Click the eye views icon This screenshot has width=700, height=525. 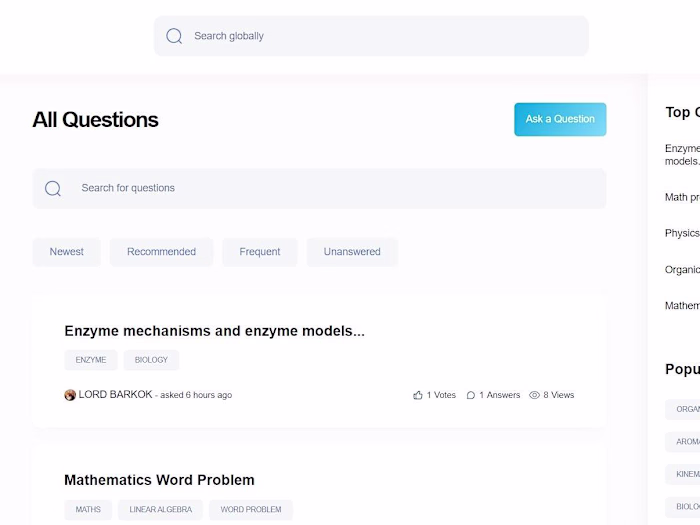[x=534, y=395]
